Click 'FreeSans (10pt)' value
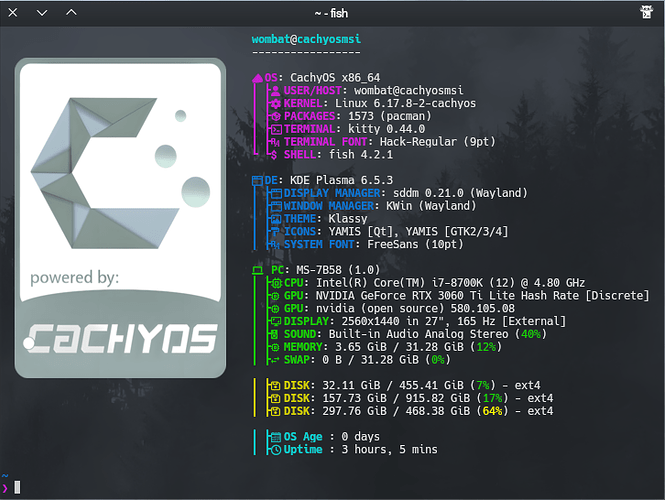 [x=415, y=244]
